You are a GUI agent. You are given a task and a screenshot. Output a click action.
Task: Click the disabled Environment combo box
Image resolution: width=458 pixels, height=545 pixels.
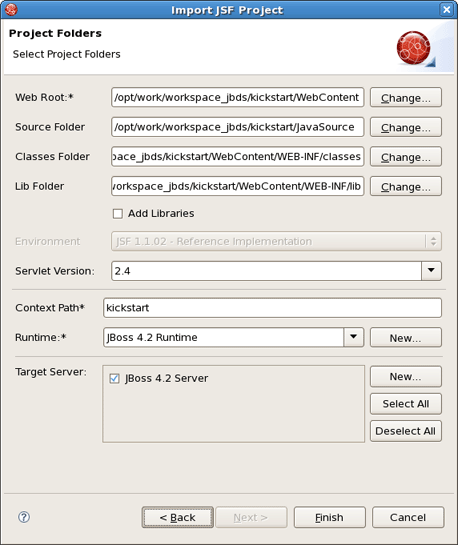pyautogui.click(x=276, y=241)
